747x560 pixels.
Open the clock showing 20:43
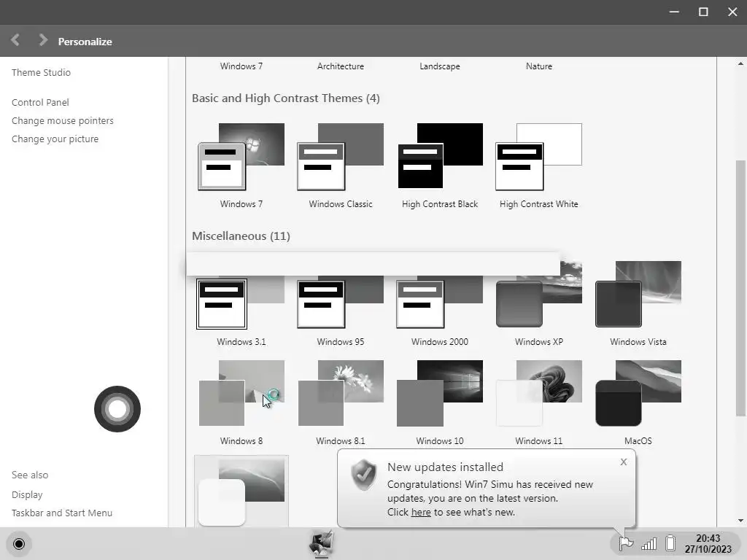click(708, 544)
